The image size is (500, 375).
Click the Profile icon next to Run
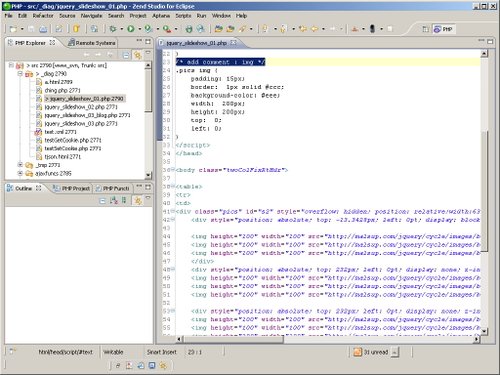(x=149, y=29)
